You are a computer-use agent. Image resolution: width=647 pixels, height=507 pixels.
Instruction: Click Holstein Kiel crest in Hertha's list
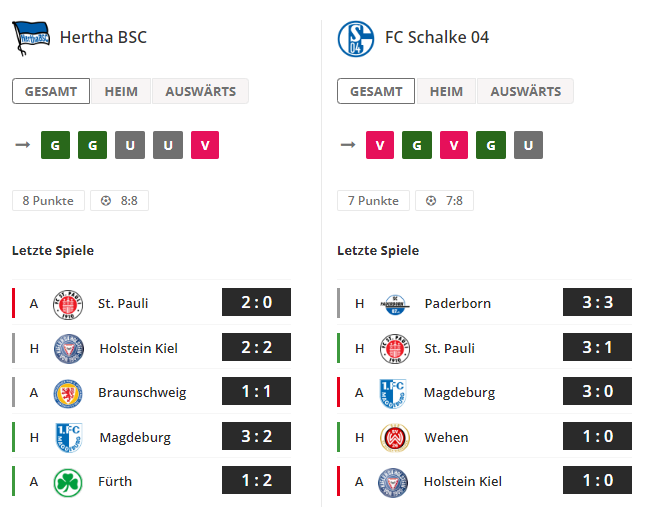69,349
